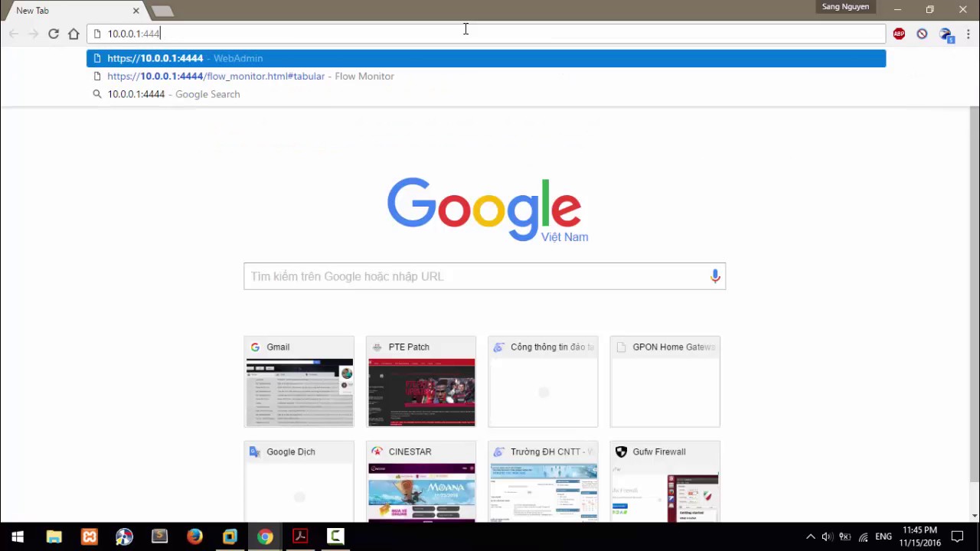Open the clock showing 11:45 PM
The height and width of the screenshot is (551, 980).
920,536
